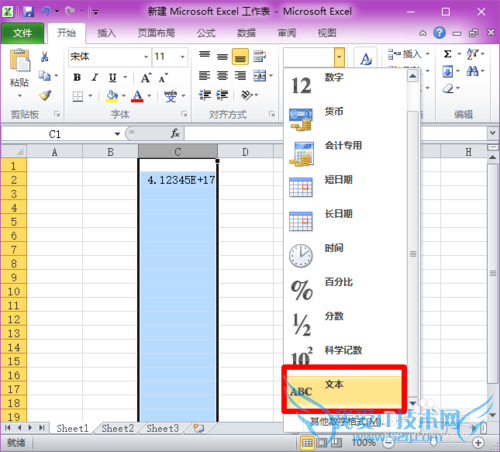Select the 货币 currency format
Image resolution: width=500 pixels, height=452 pixels.
pyautogui.click(x=345, y=119)
